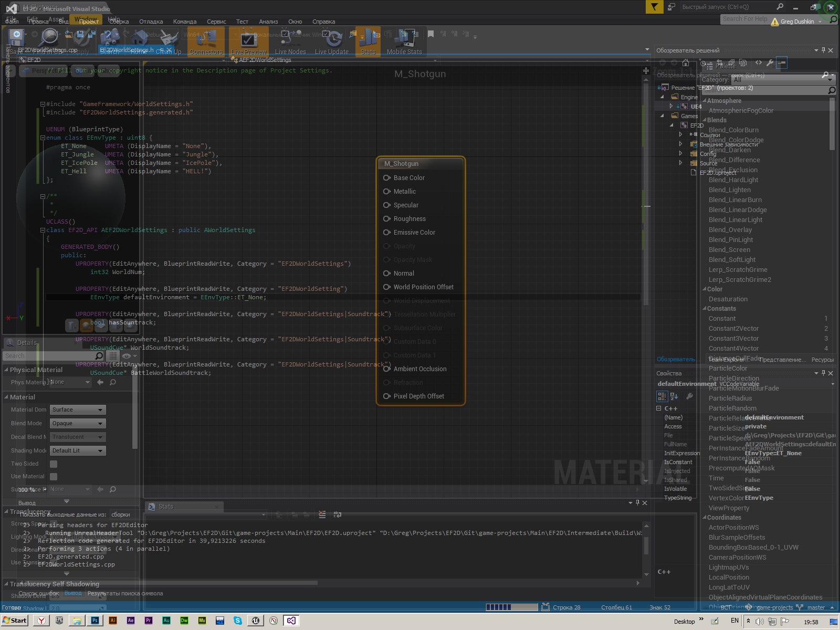Open Illustrator from the taskbar

[113, 621]
